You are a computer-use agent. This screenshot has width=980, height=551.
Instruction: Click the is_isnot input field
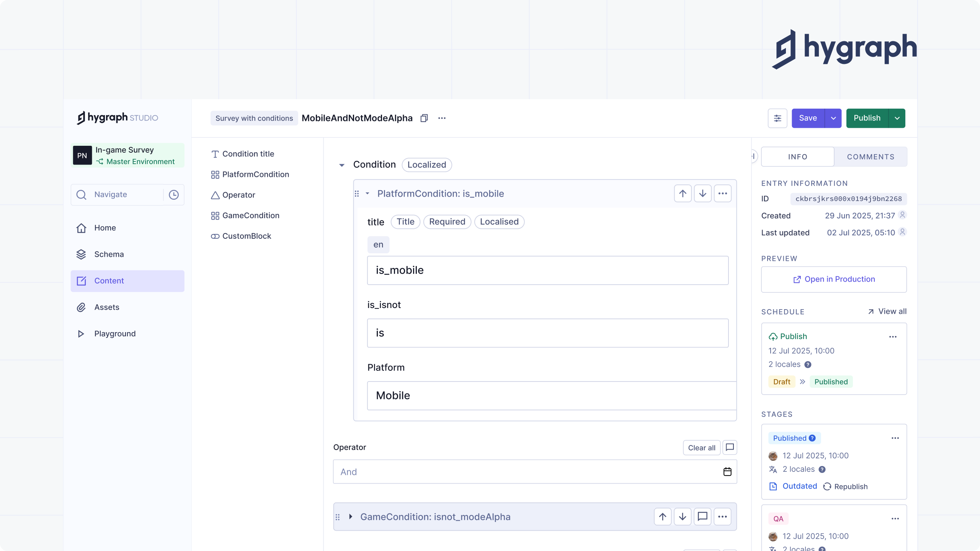click(x=547, y=333)
